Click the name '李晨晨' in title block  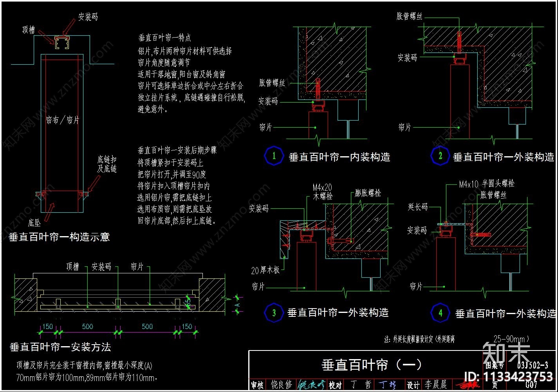[436, 385]
